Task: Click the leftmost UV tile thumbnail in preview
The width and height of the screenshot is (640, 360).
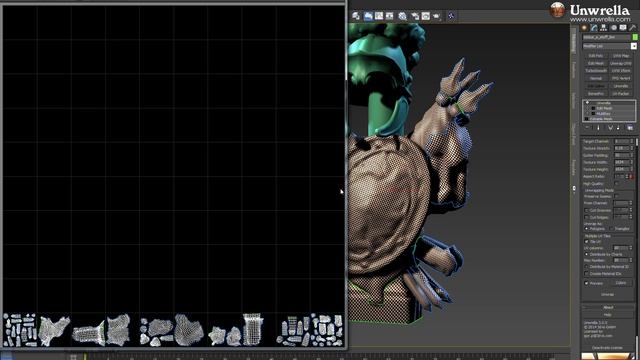Action: (x=20, y=330)
